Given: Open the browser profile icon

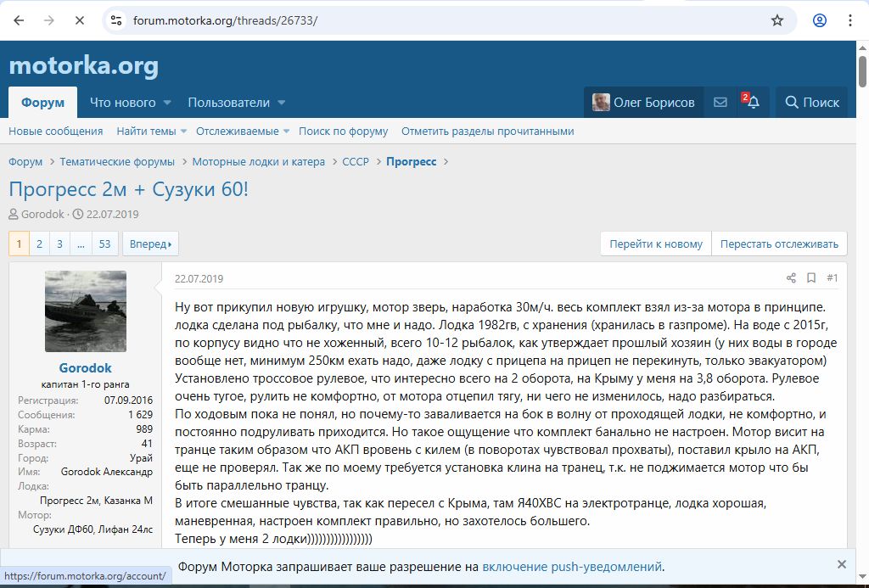Looking at the screenshot, I should pyautogui.click(x=819, y=20).
